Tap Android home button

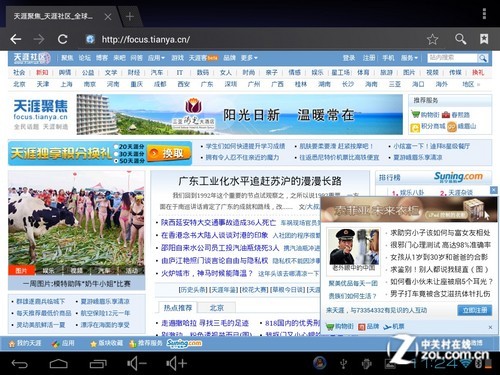(59, 364)
